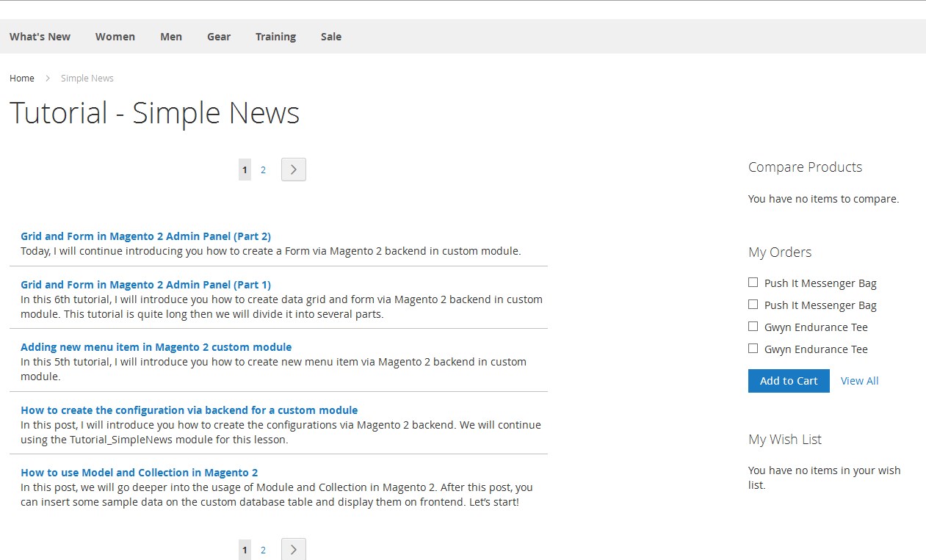Open What's New menu

click(x=40, y=37)
